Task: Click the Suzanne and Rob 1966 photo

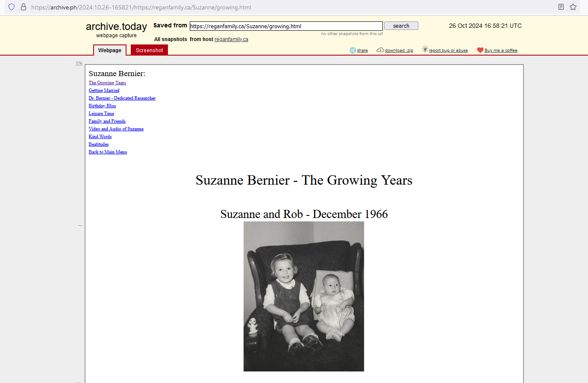Action: click(304, 296)
